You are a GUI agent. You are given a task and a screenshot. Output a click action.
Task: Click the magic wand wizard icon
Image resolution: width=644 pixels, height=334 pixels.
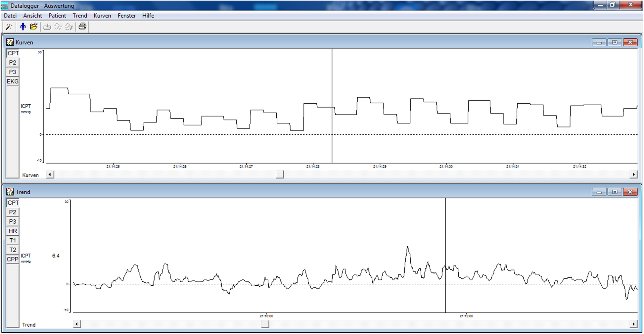[x=9, y=27]
